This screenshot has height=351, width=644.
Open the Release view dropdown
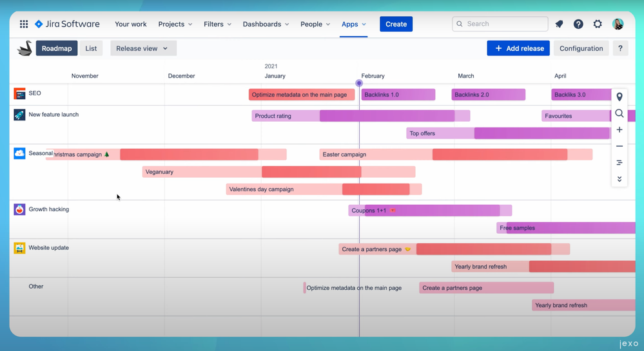coord(143,48)
